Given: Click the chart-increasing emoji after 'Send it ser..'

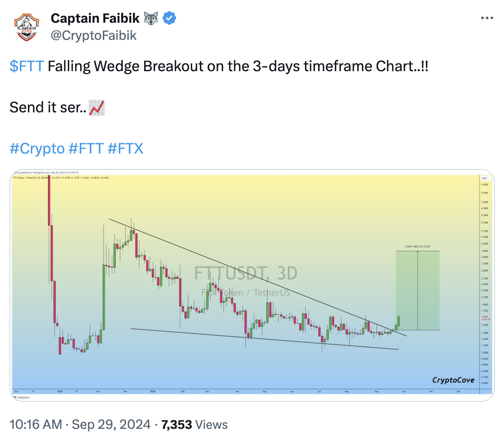Looking at the screenshot, I should [x=97, y=107].
